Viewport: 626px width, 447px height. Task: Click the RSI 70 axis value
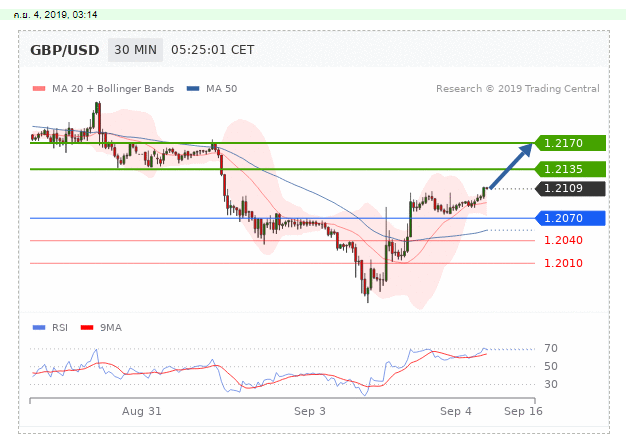pos(551,348)
